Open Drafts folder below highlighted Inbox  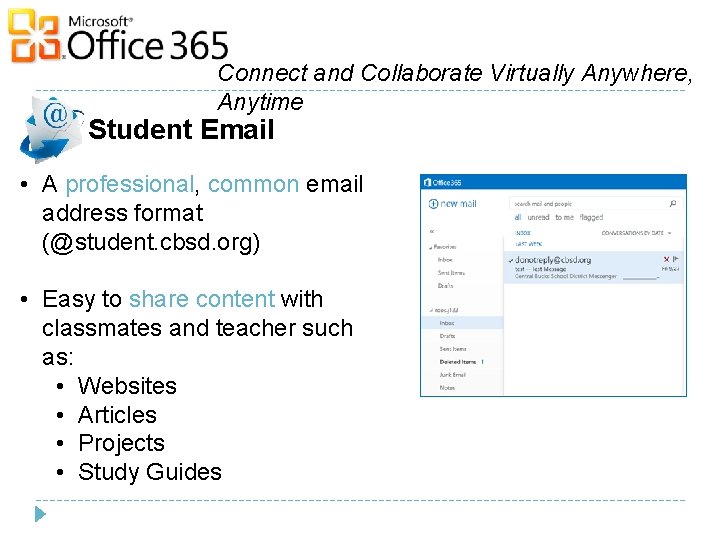coord(447,336)
